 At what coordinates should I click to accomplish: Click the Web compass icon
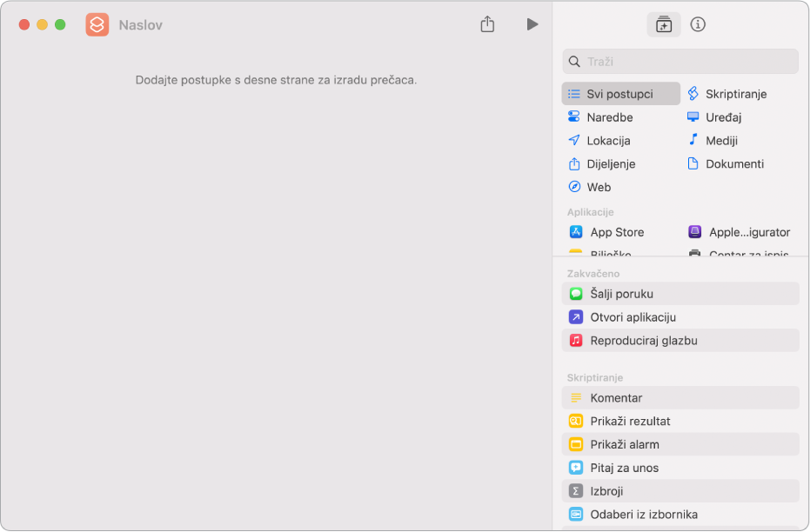[574, 186]
